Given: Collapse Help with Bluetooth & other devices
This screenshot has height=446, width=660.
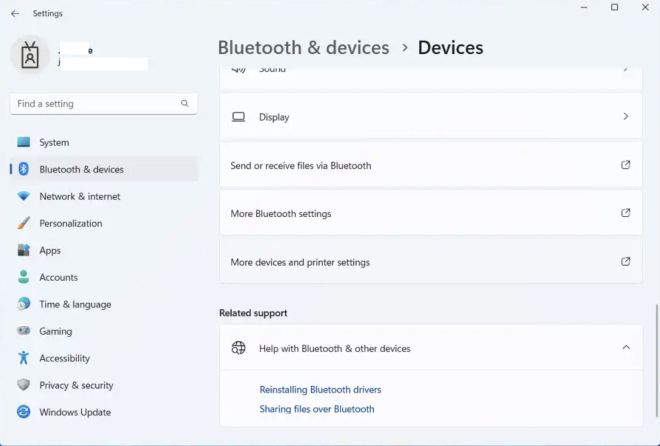Looking at the screenshot, I should [626, 347].
